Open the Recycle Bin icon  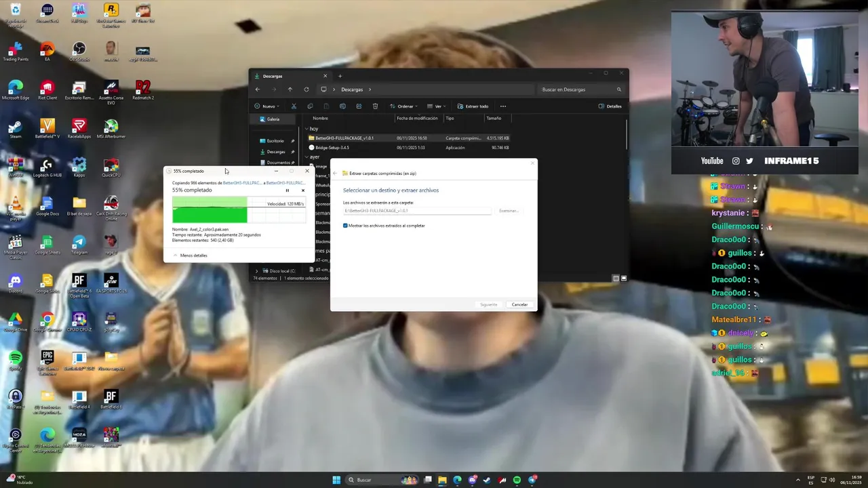pyautogui.click(x=15, y=14)
